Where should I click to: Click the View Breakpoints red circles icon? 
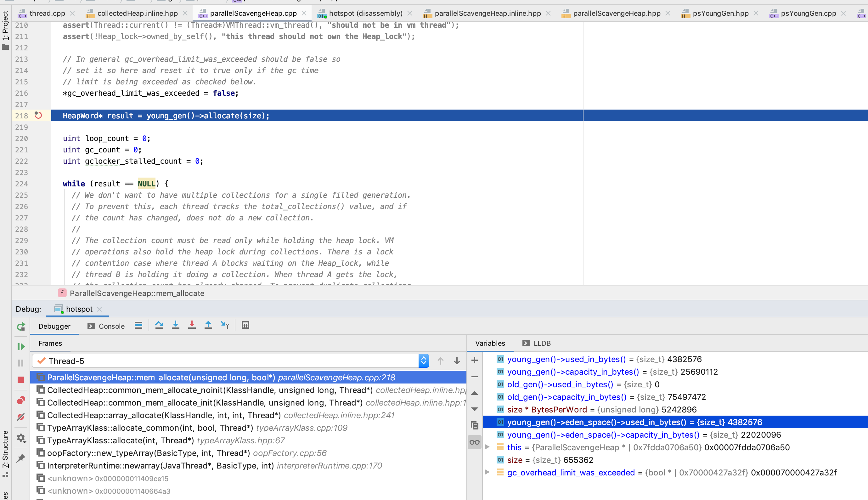pyautogui.click(x=21, y=401)
